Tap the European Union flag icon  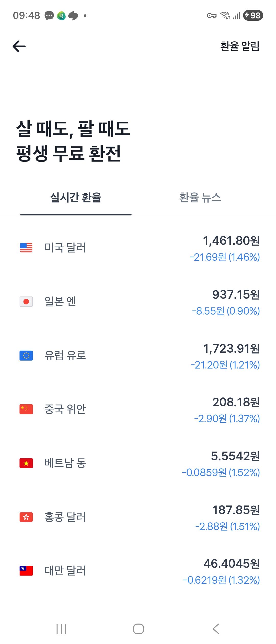pos(26,355)
